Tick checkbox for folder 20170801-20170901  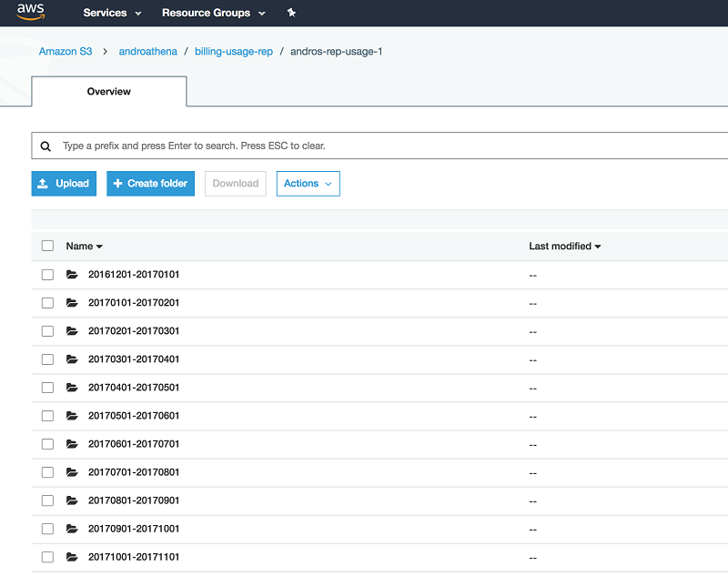pyautogui.click(x=47, y=500)
